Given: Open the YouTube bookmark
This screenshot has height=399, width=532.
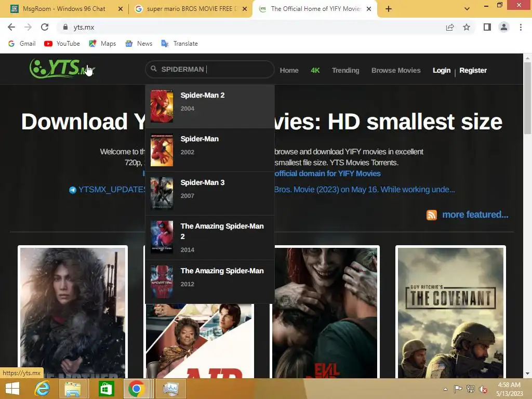Looking at the screenshot, I should (x=62, y=44).
